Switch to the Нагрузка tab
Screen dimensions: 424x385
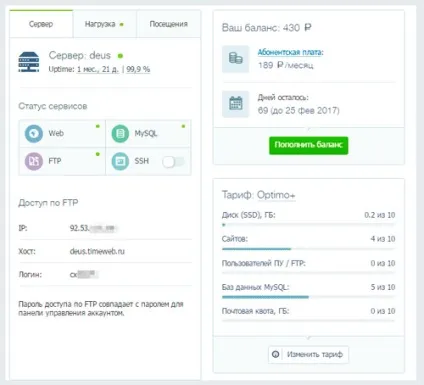pos(104,24)
